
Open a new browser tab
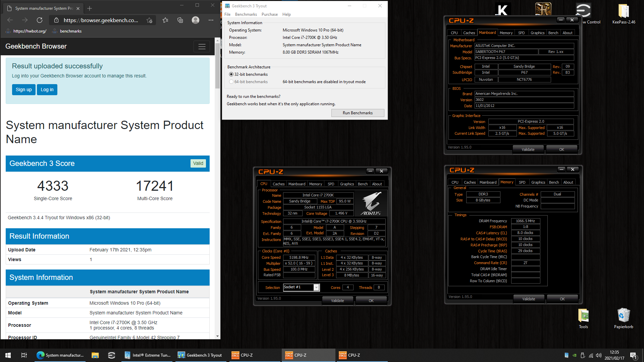click(90, 8)
